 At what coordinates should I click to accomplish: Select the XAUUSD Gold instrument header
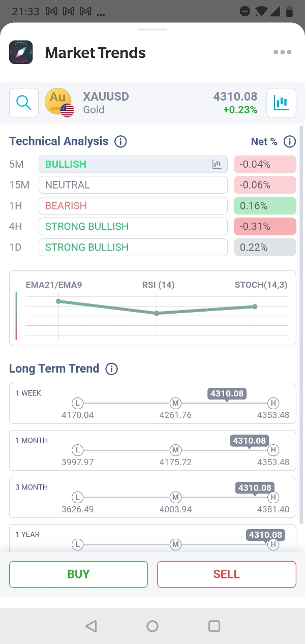105,102
